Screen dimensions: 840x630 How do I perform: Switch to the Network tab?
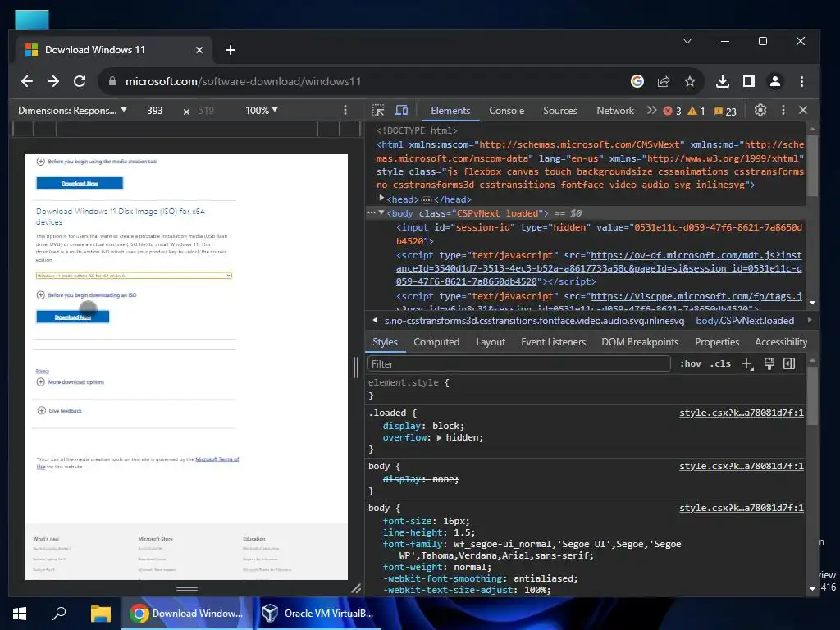(x=615, y=111)
